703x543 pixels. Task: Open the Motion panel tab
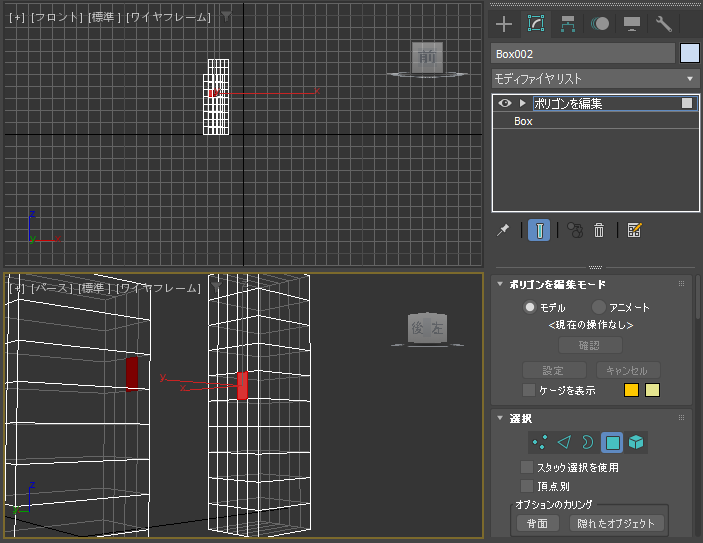point(599,24)
